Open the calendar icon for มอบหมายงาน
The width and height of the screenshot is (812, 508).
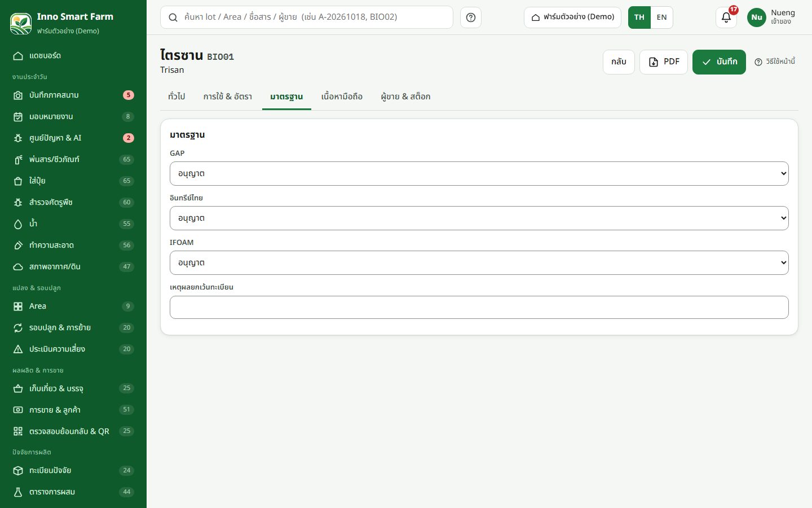18,117
